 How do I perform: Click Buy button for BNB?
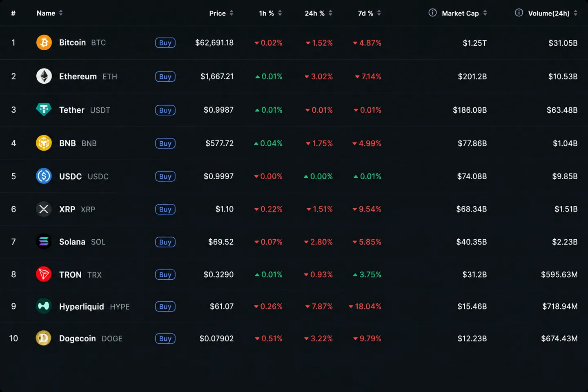165,143
